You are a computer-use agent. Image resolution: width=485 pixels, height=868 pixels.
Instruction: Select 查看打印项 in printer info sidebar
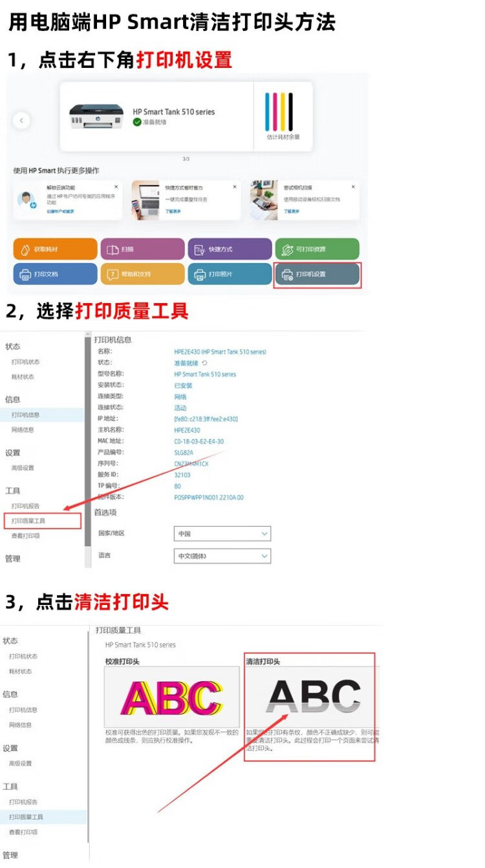coord(25,536)
